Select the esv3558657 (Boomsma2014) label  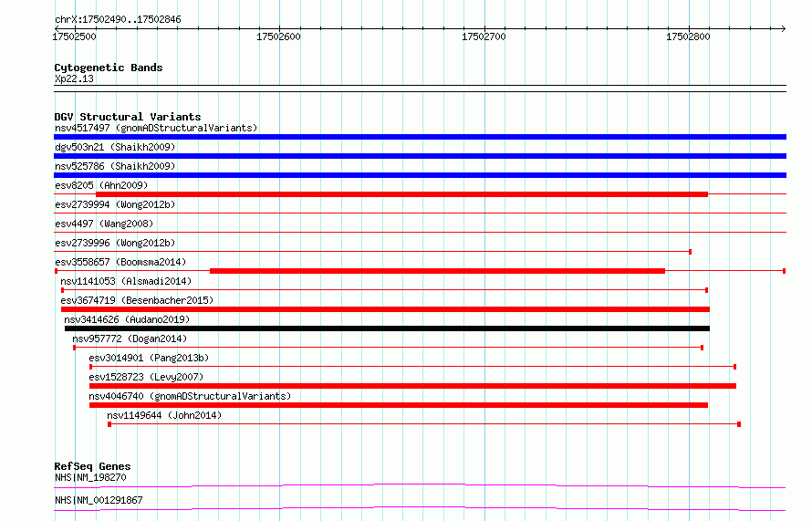coord(120,262)
